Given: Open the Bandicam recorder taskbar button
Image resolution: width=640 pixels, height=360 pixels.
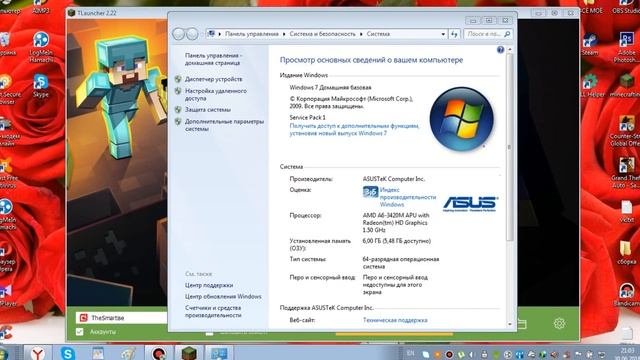Looking at the screenshot, I should tap(159, 353).
